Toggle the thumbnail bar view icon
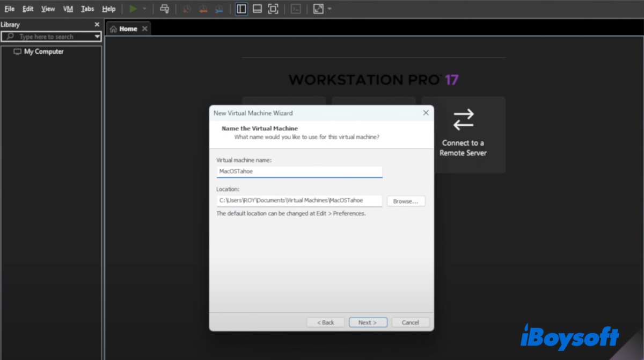The height and width of the screenshot is (360, 644). tap(257, 9)
